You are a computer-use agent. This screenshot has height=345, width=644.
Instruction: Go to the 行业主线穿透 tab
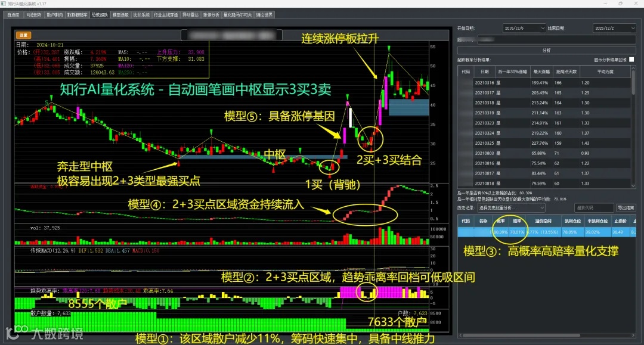click(166, 15)
